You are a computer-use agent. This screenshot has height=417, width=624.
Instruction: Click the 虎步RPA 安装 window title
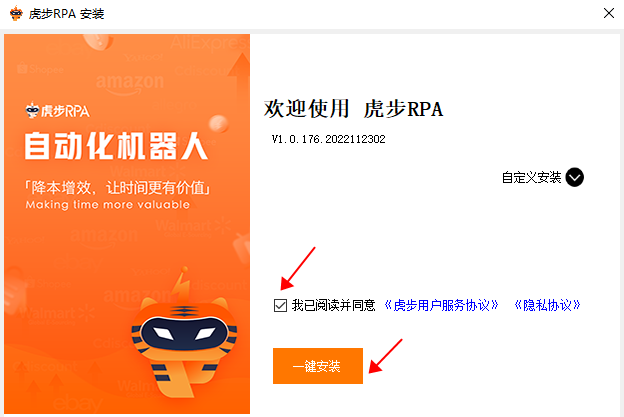pyautogui.click(x=66, y=14)
